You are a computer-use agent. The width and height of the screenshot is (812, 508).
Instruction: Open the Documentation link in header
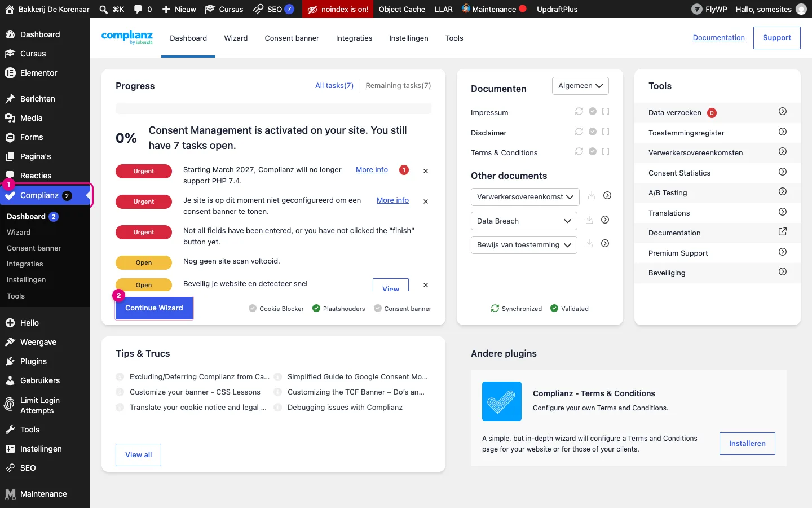tap(718, 37)
